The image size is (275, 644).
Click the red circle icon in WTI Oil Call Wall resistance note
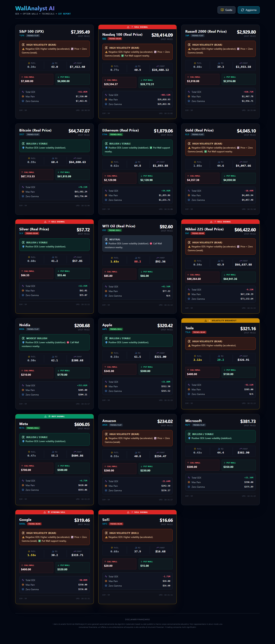click(x=151, y=244)
